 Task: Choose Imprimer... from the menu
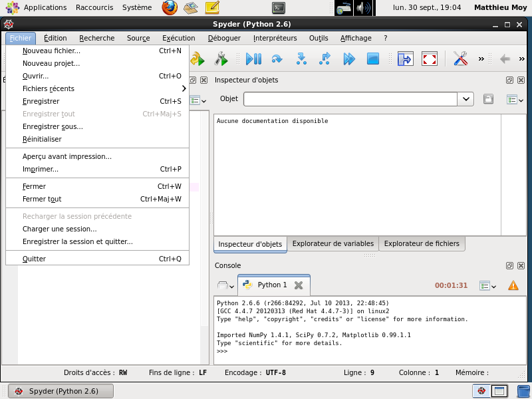pyautogui.click(x=97, y=169)
